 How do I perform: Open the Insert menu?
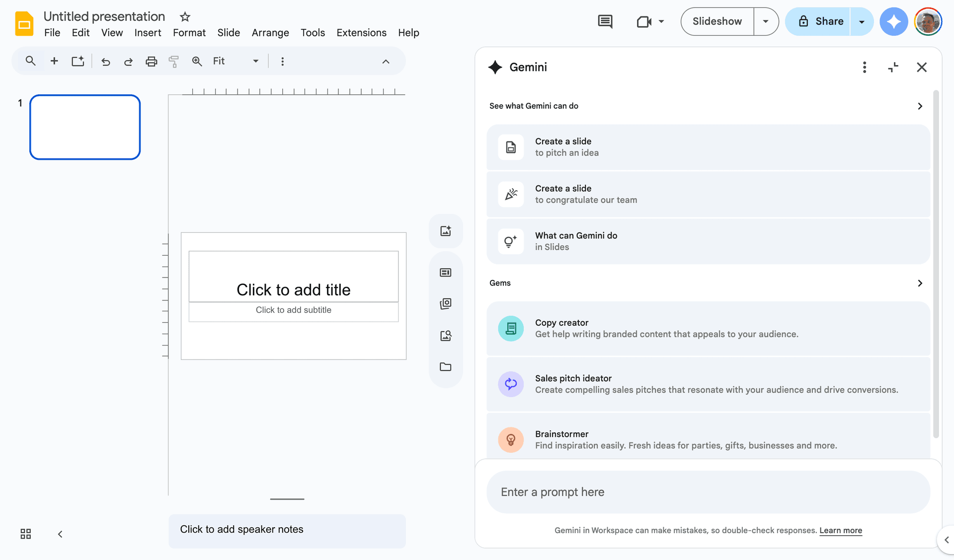(148, 32)
